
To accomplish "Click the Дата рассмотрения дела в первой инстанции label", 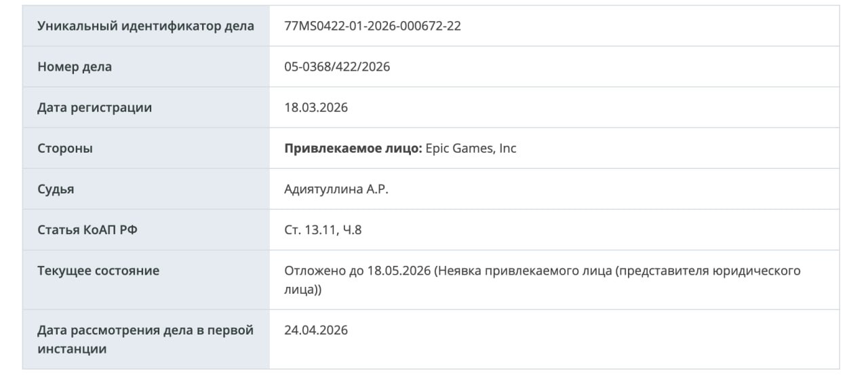I will click(145, 340).
